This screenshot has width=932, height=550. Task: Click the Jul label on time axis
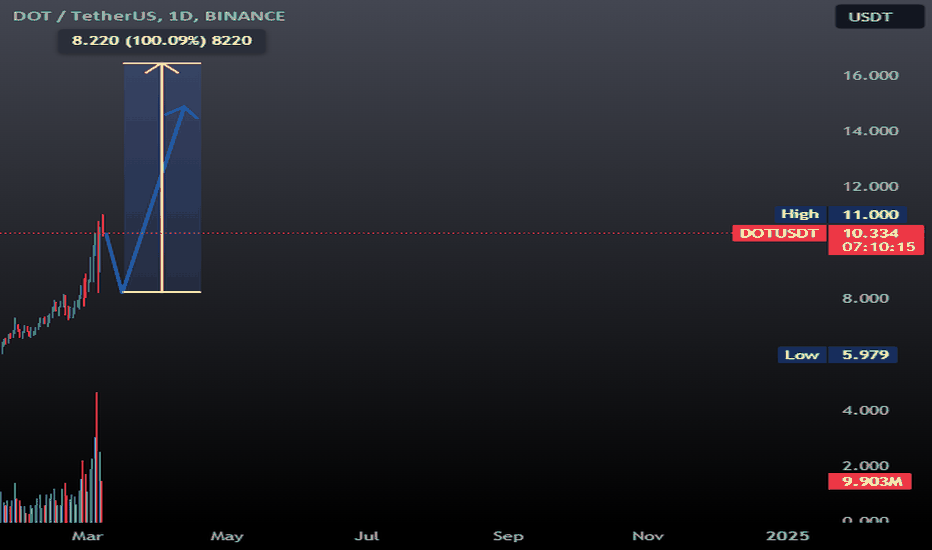pyautogui.click(x=367, y=536)
